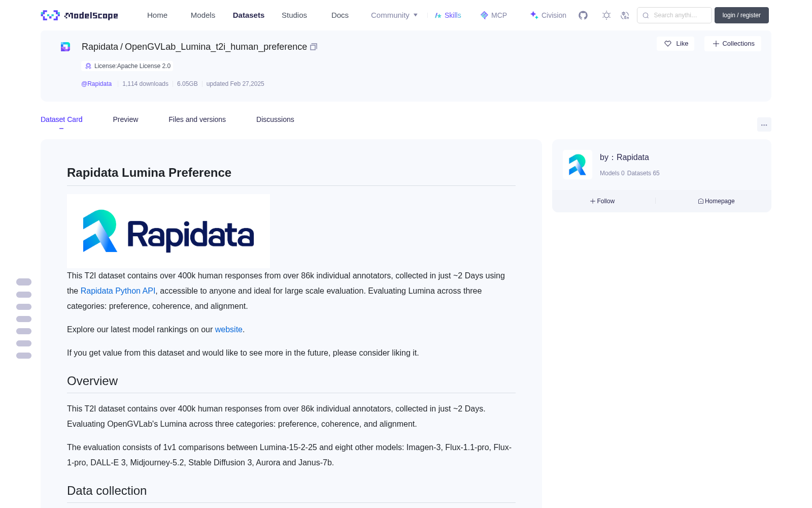812x508 pixels.
Task: Focus the Search anything input field
Action: coord(674,15)
